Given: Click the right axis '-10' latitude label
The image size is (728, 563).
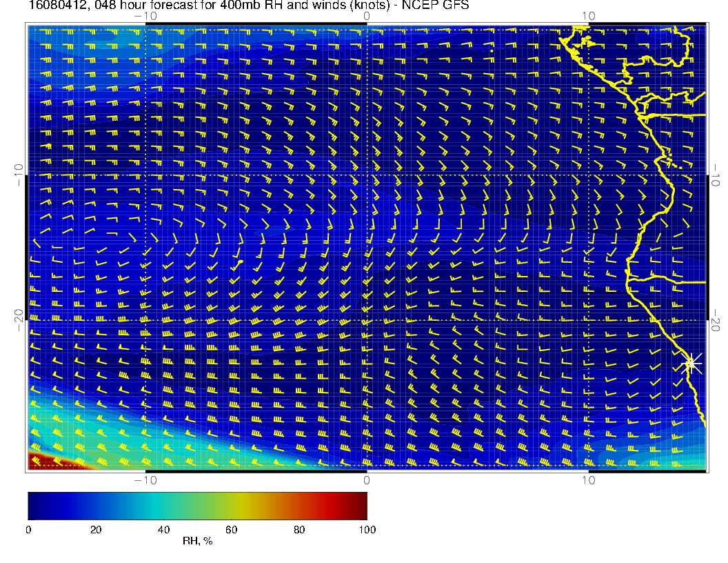Looking at the screenshot, I should click(x=715, y=175).
